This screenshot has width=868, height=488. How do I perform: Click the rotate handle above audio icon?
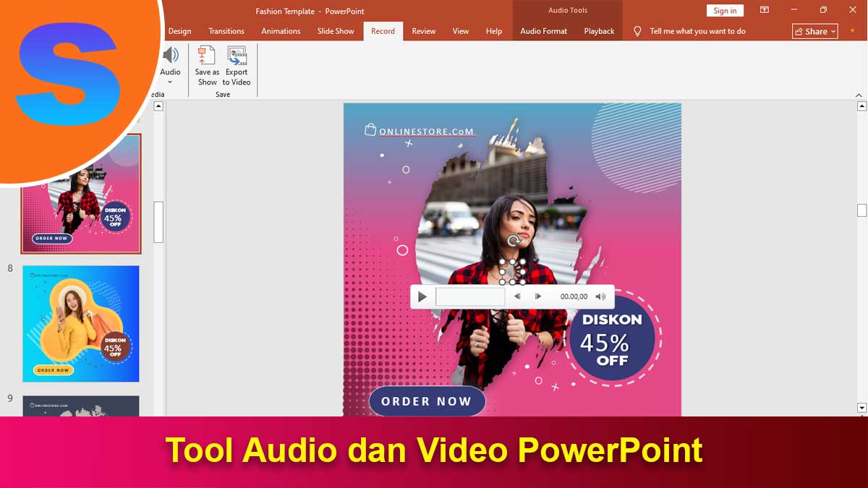coord(514,241)
